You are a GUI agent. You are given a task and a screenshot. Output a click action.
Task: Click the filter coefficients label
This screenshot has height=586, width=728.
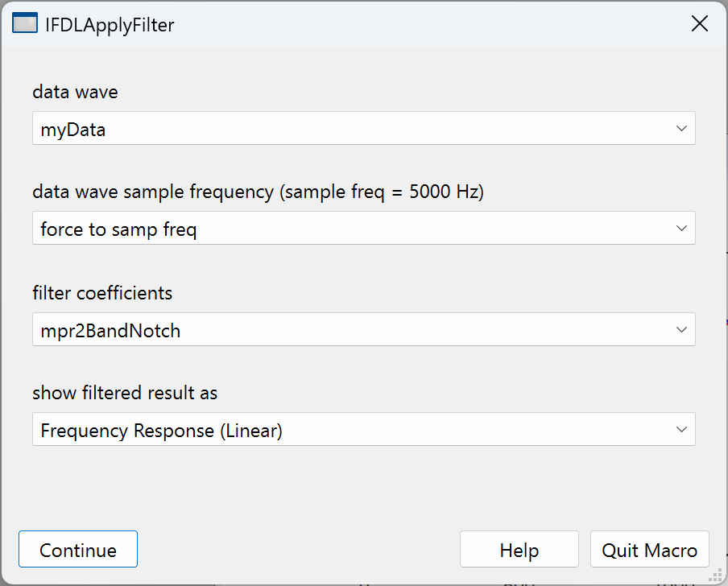tap(102, 293)
